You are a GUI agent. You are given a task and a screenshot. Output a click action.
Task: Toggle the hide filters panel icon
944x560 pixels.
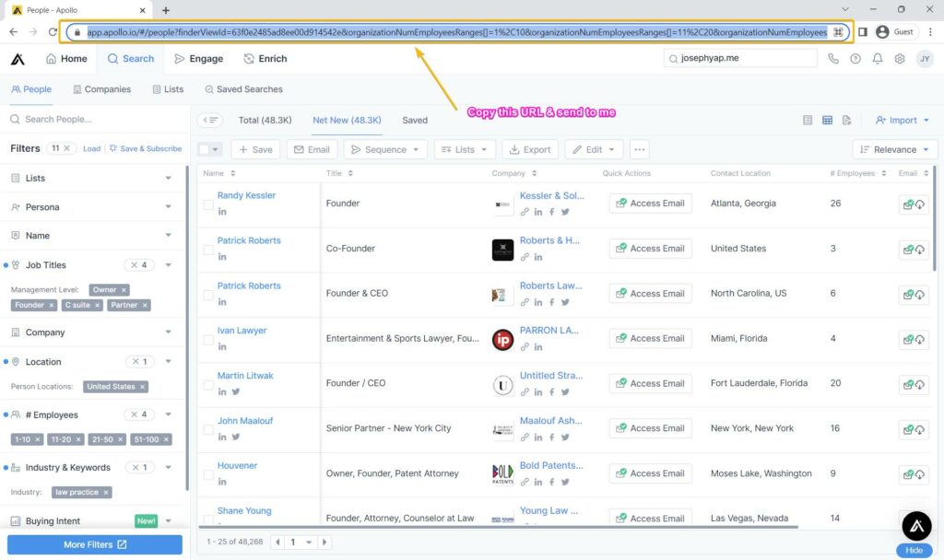point(210,121)
